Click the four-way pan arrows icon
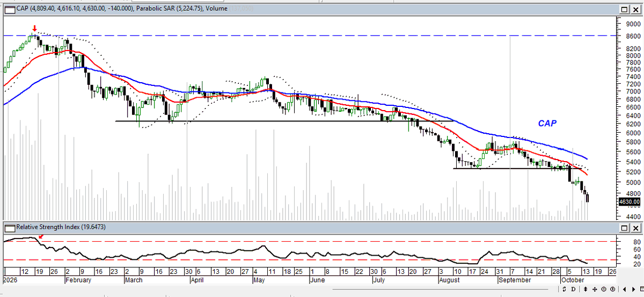This screenshot has height=297, width=644. [x=595, y=289]
